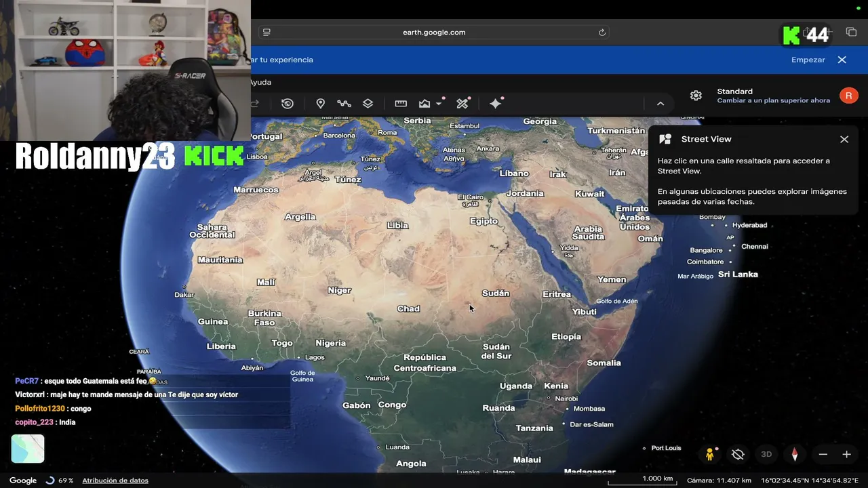868x488 pixels.
Task: Click the Empezar button in banner
Action: click(808, 60)
